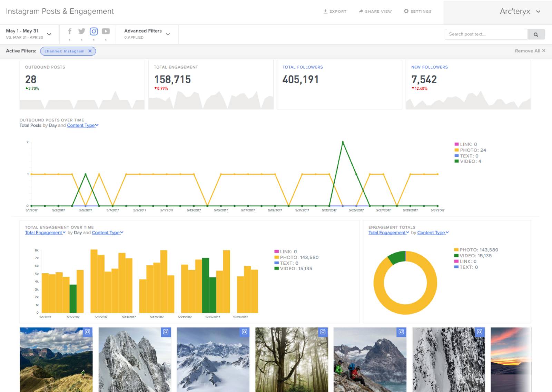Expand Advanced Filters dropdown
552x392 pixels.
click(x=147, y=34)
